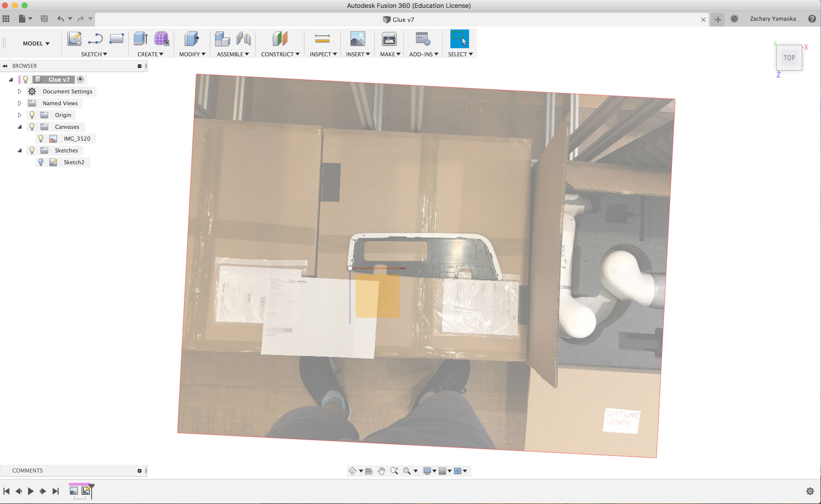Click the TOP face of view cube
The width and height of the screenshot is (821, 504).
coord(789,58)
